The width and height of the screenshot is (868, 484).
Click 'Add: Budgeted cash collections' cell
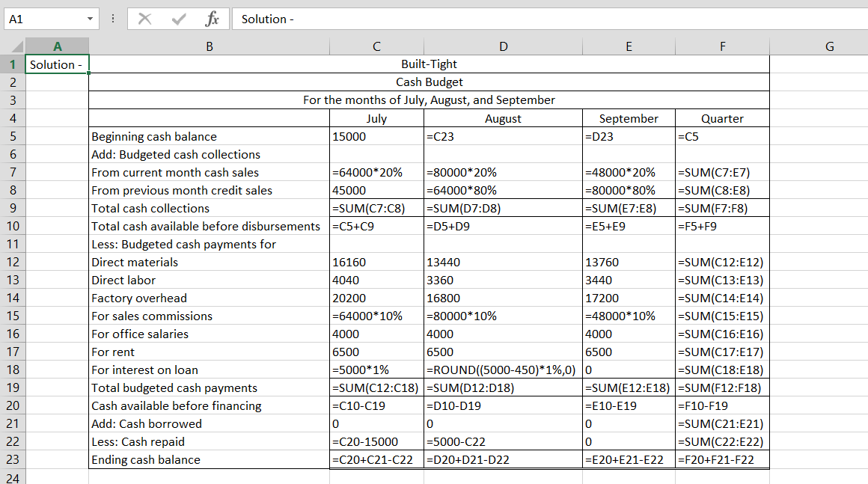210,154
